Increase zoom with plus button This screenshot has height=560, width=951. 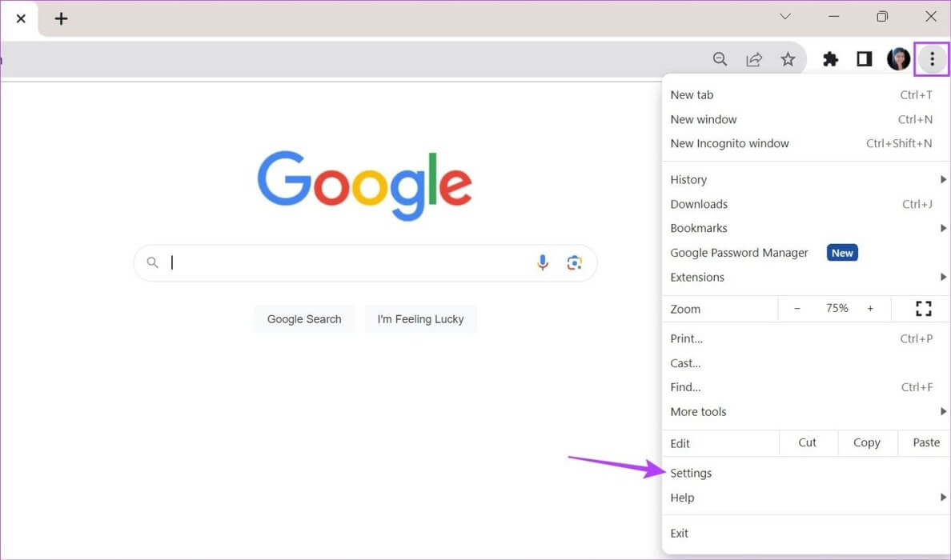(x=870, y=309)
